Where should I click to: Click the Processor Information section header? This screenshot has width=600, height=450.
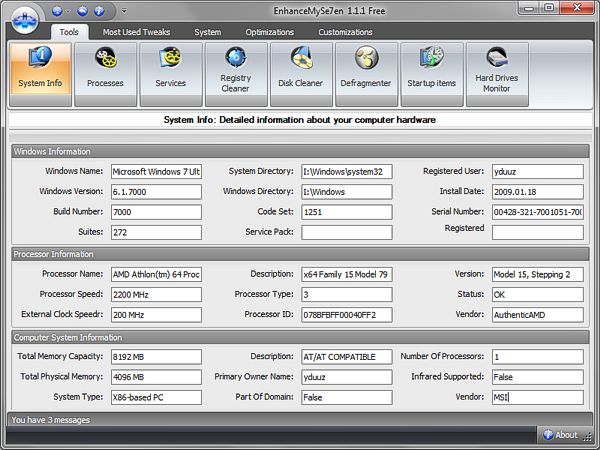[x=300, y=254]
